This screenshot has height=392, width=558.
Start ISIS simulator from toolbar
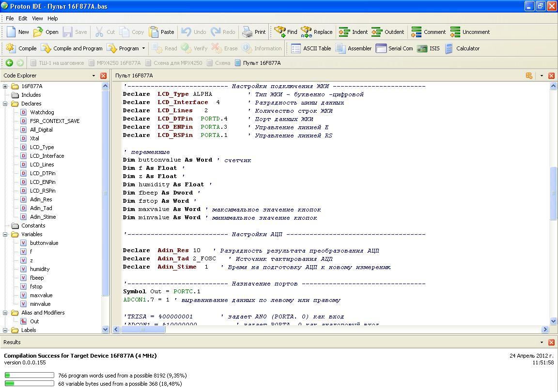(x=428, y=48)
